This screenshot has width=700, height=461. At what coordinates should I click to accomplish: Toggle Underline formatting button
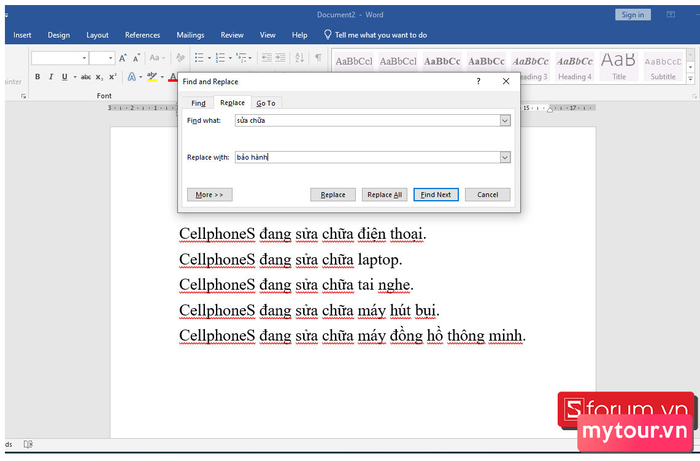click(x=65, y=77)
